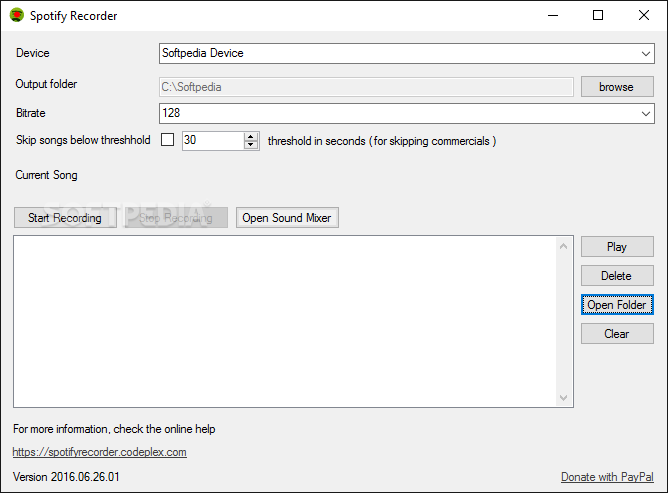Follow the Donate with PayPal link
Image resolution: width=668 pixels, height=493 pixels.
[607, 477]
